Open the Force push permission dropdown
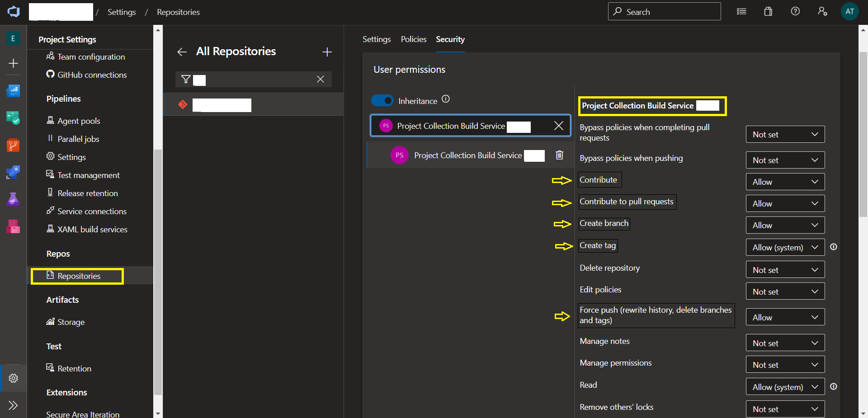 (785, 317)
